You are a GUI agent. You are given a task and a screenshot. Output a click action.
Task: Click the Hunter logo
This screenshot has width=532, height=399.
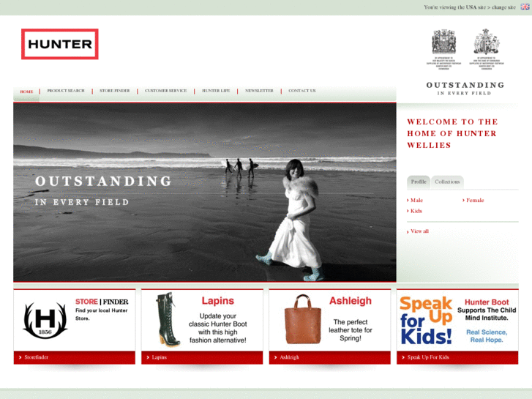coord(60,44)
